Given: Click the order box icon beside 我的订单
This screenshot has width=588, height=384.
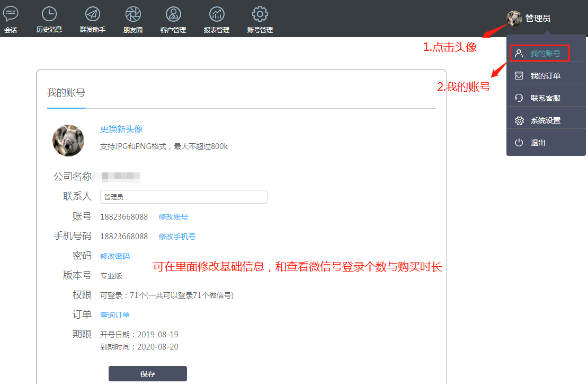Looking at the screenshot, I should pyautogui.click(x=519, y=76).
